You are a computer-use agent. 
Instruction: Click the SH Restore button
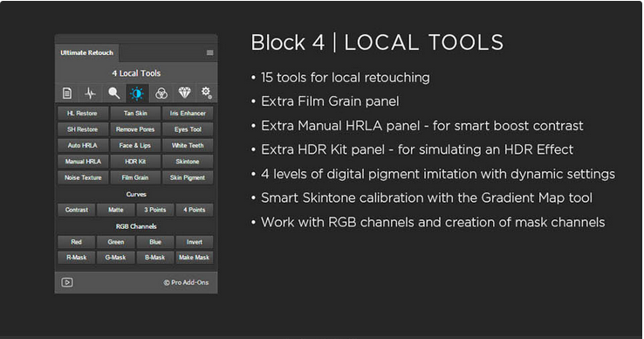pos(83,129)
